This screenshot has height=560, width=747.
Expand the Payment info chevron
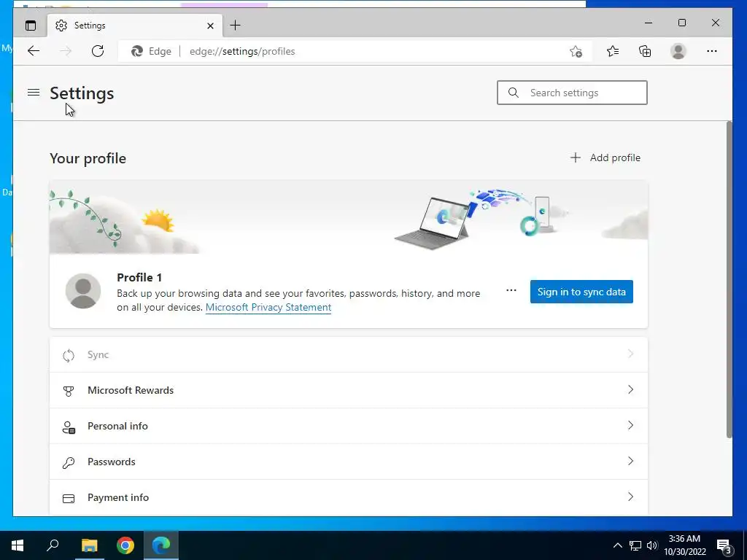pyautogui.click(x=630, y=497)
